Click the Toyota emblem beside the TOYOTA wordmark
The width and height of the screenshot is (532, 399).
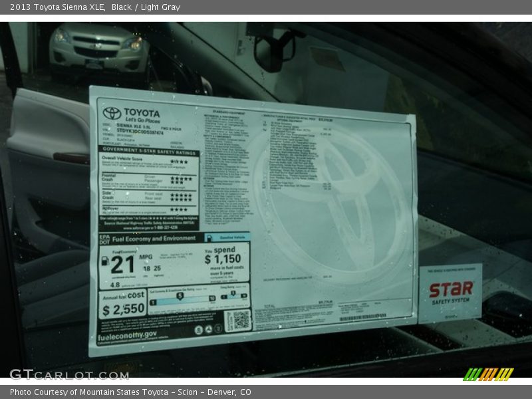click(112, 113)
